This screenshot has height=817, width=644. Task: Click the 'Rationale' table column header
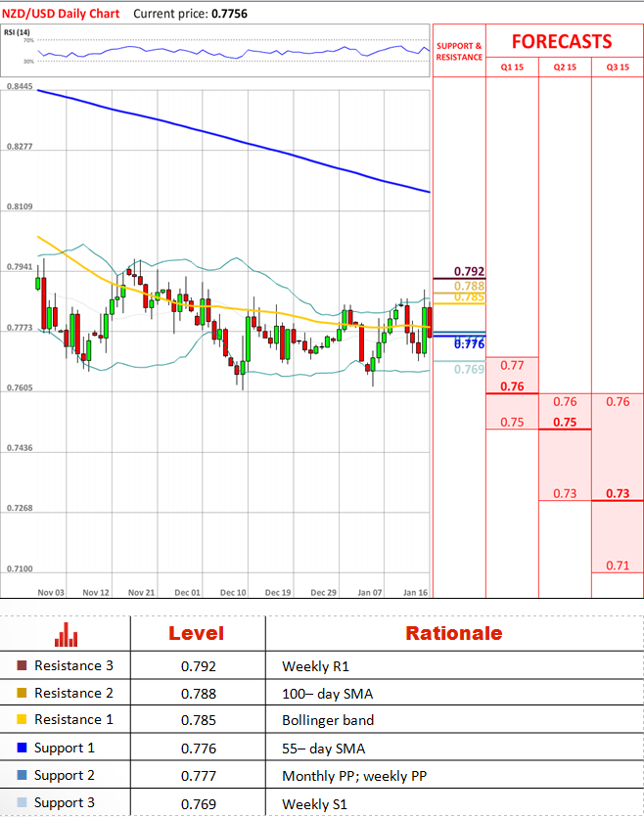(x=454, y=633)
